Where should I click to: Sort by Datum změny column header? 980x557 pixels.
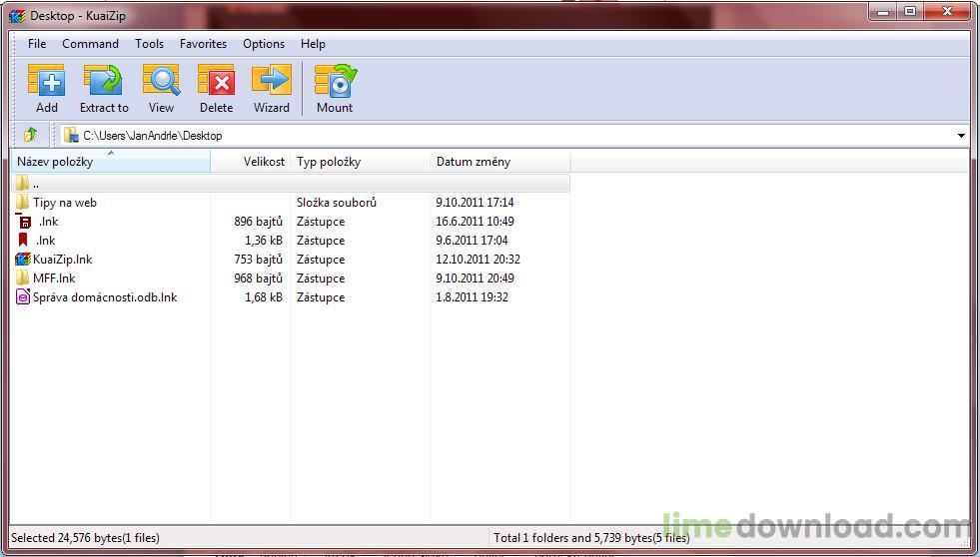(500, 162)
